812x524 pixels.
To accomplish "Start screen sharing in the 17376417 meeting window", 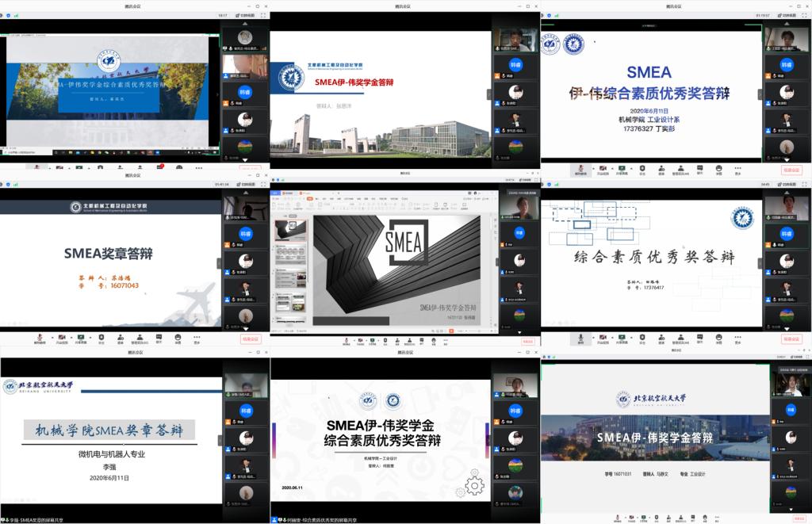I will click(622, 338).
